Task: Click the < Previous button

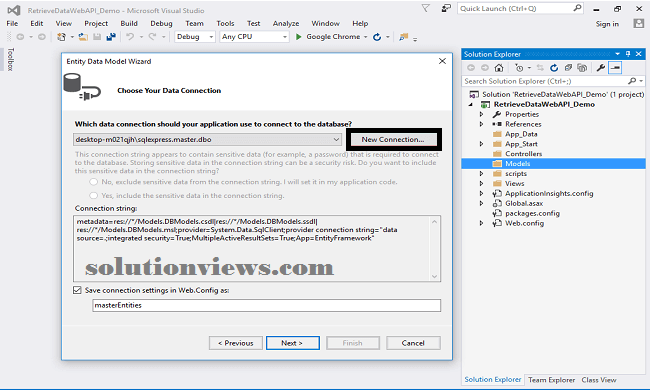Action: [236, 343]
